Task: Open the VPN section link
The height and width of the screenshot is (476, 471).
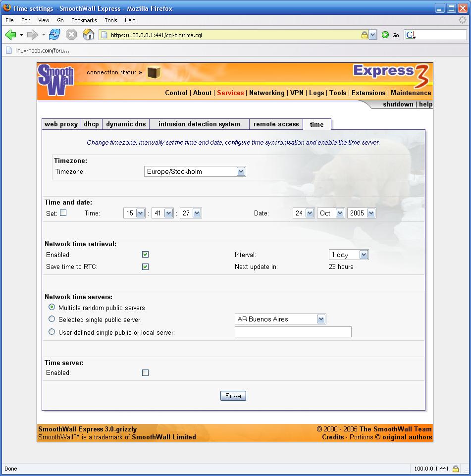Action: click(297, 93)
